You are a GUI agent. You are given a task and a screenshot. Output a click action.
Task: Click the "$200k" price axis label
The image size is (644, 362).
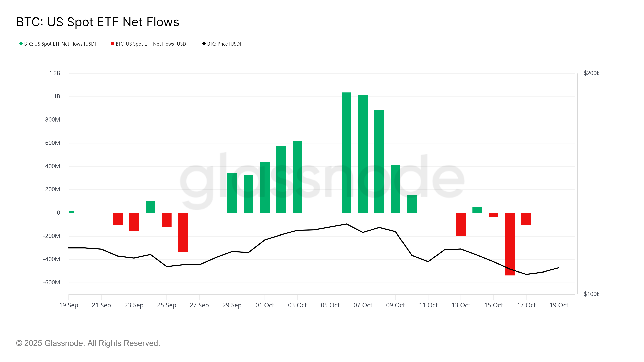click(x=591, y=73)
